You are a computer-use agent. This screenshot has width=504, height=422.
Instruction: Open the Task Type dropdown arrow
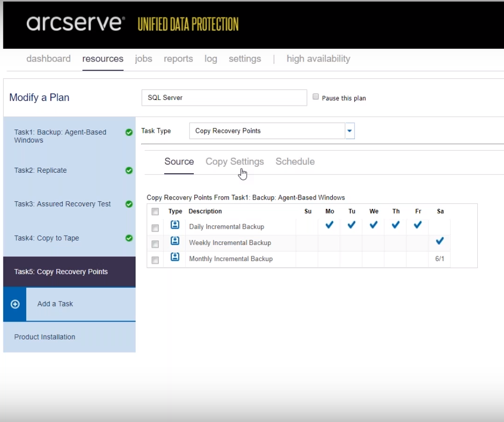pos(350,131)
